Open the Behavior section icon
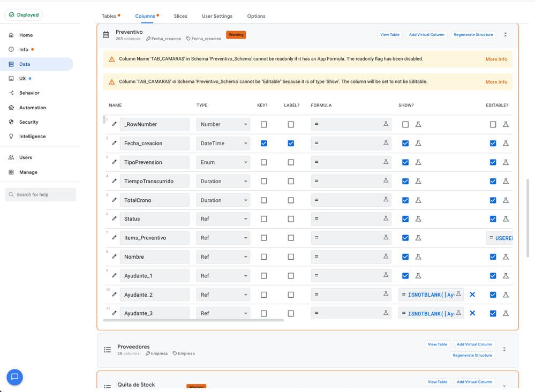 point(11,93)
